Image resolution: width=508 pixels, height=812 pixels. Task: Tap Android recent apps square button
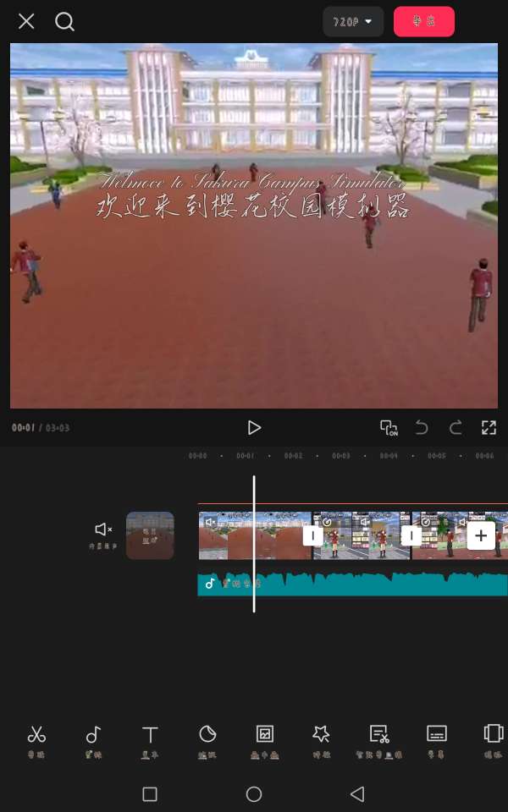150,794
